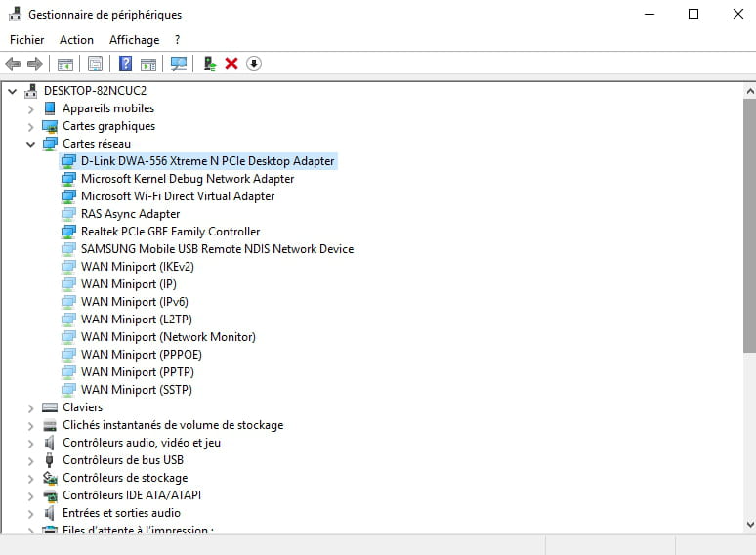The height and width of the screenshot is (555, 756).
Task: Open the Fichier menu
Action: [27, 39]
